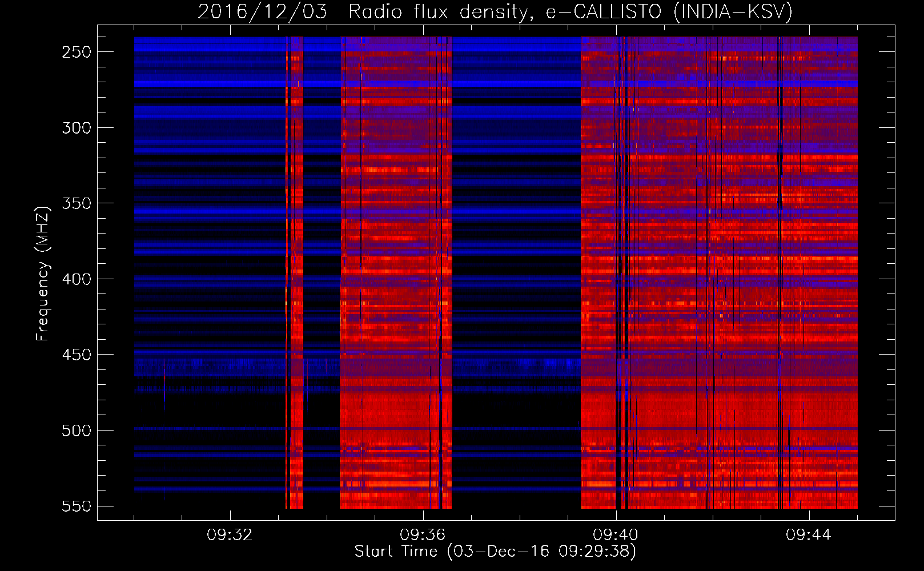Screen dimensions: 924x571
Task: Select the 250 frequency tick label
Action: click(x=77, y=52)
